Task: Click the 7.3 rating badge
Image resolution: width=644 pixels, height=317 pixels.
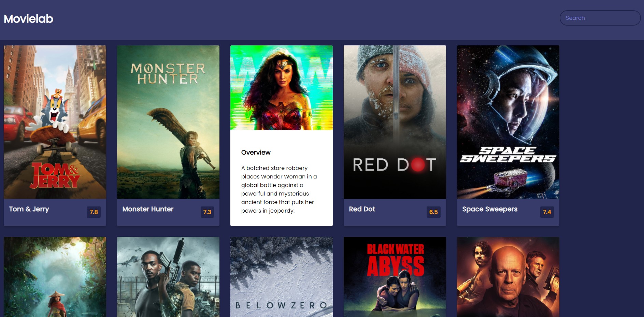Action: click(x=207, y=212)
